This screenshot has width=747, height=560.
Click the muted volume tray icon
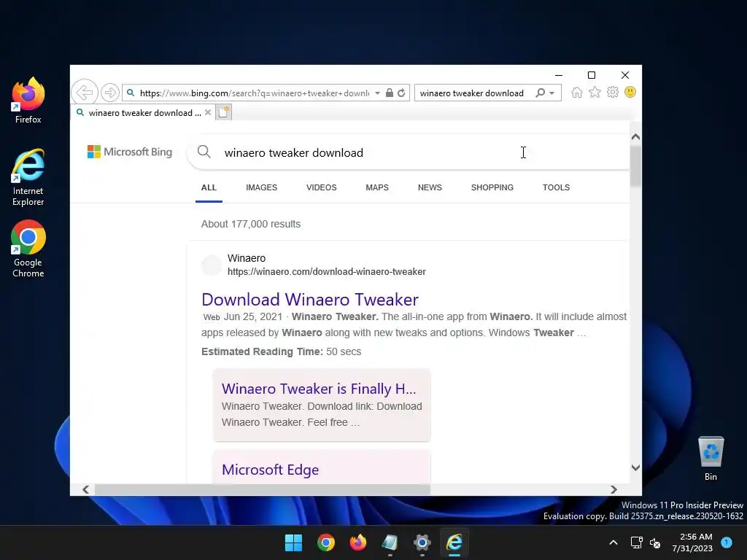tap(655, 542)
